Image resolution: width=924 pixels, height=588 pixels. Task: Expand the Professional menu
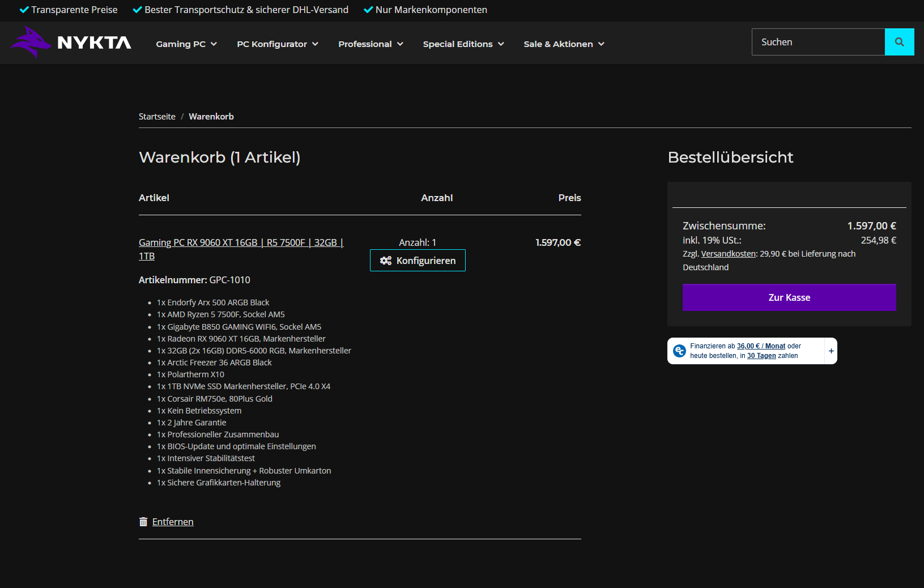pos(371,44)
